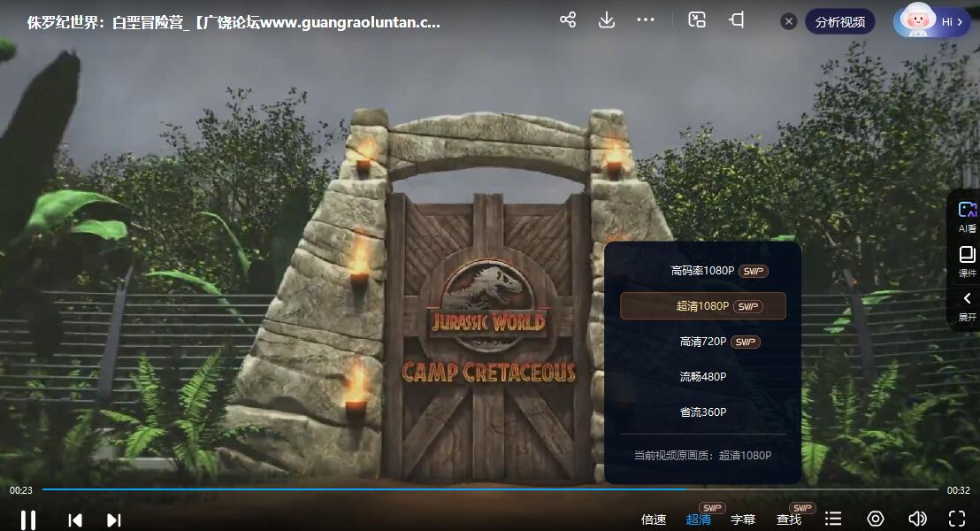
Task: Open the 字幕 subtitles menu
Action: [743, 519]
